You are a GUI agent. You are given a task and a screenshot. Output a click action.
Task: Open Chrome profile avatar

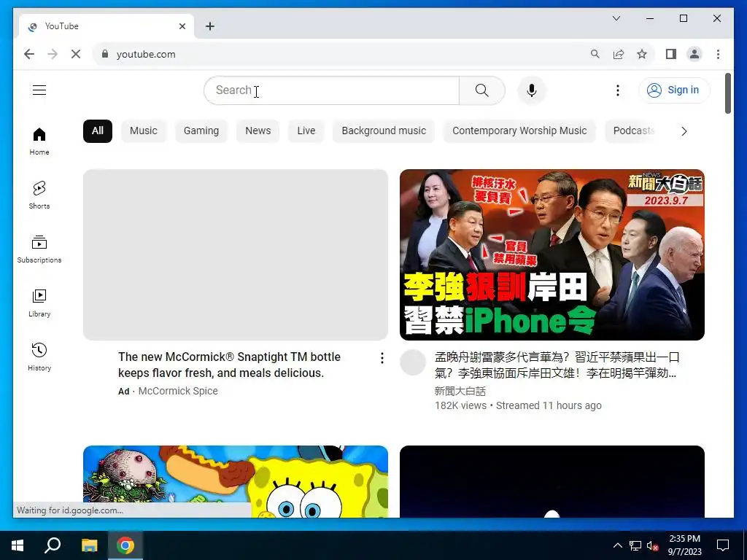pyautogui.click(x=694, y=54)
